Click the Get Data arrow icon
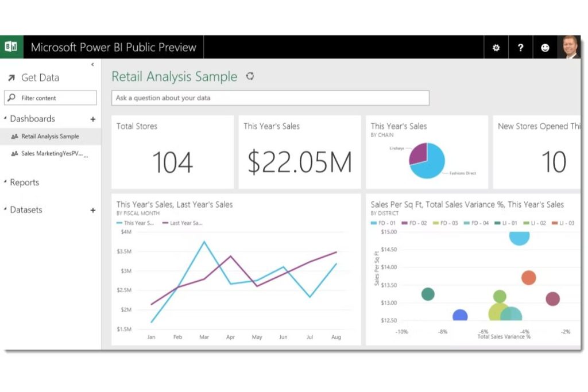 11,77
